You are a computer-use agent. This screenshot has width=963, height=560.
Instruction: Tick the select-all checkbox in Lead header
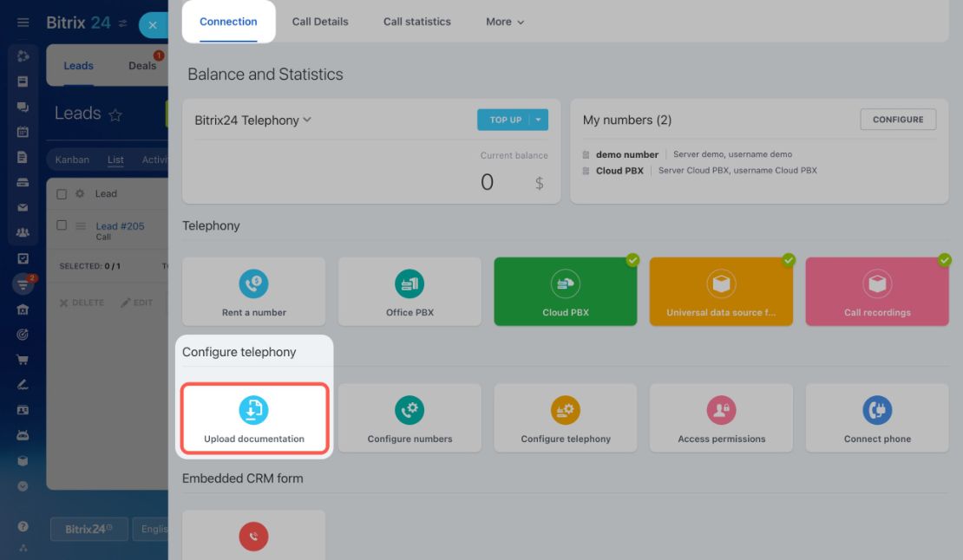62,194
